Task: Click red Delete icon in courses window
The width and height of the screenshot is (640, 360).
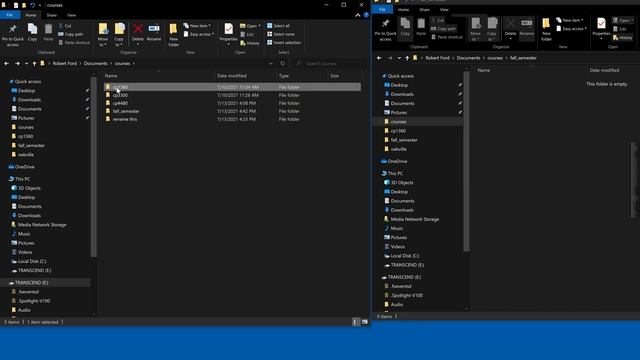Action: click(138, 29)
